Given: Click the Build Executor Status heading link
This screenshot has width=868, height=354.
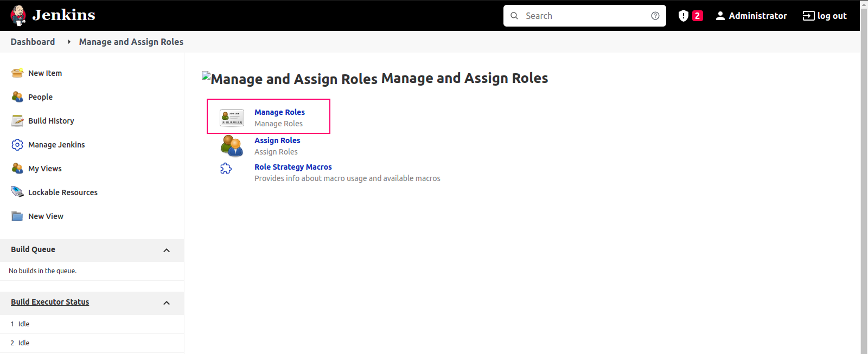Looking at the screenshot, I should click(50, 302).
